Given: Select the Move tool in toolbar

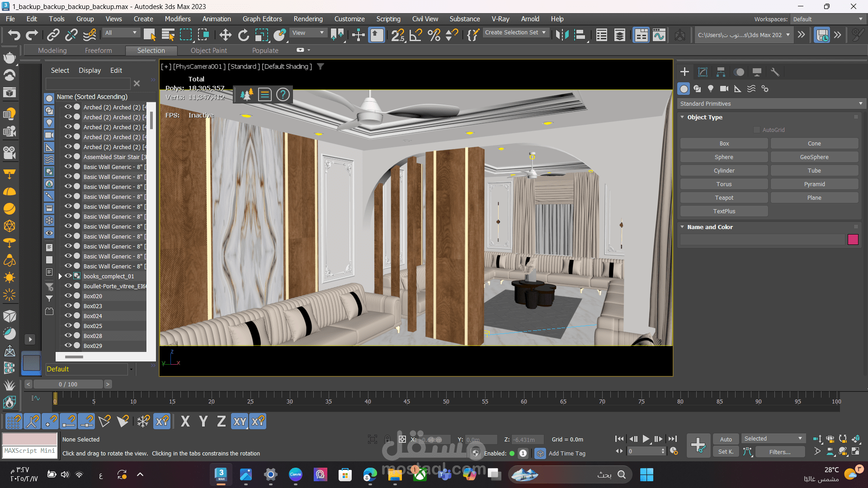Looking at the screenshot, I should [225, 35].
